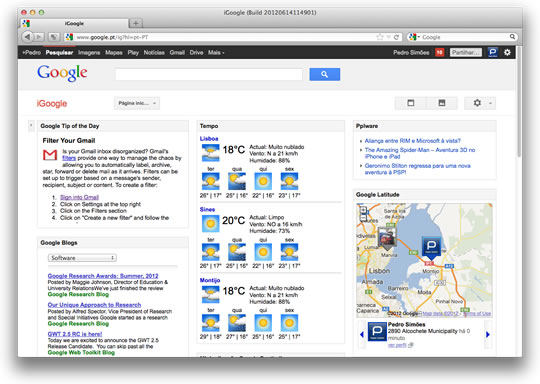Open the Sign into Gmail link
Image resolution: width=540 pixels, height=384 pixels.
click(80, 197)
